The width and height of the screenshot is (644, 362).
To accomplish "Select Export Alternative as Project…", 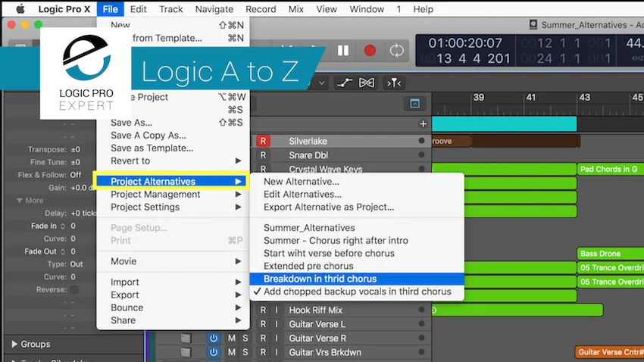I will (357, 207).
